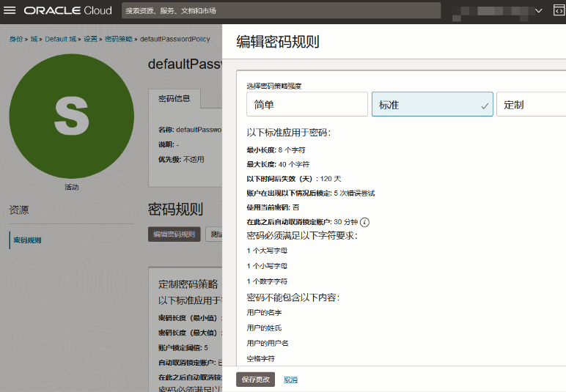Open the hamburger navigation menu

coord(10,11)
